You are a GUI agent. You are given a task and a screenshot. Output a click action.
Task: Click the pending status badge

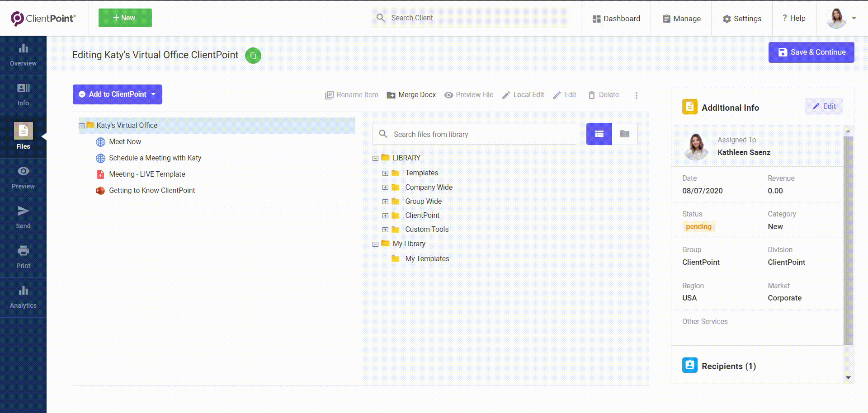click(698, 227)
